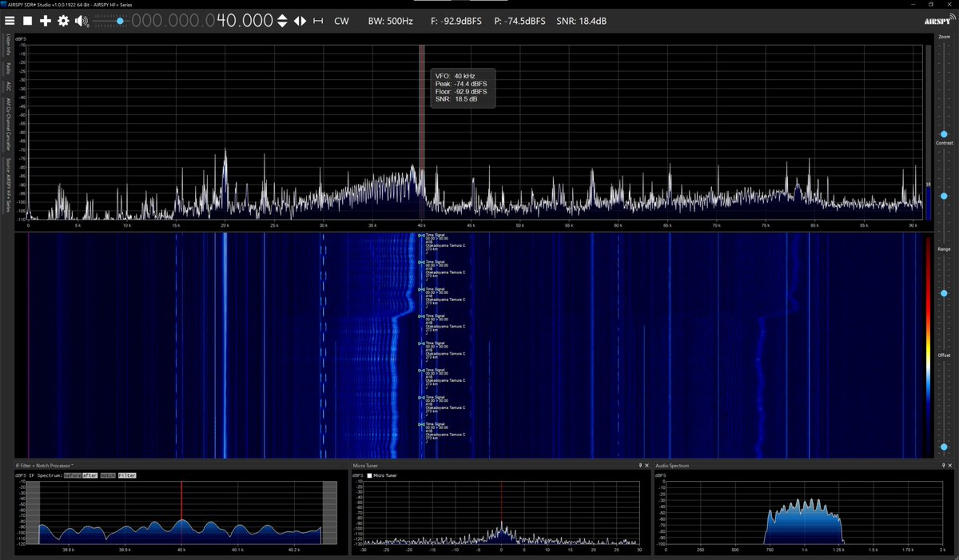Click the VFO 40 kHz info tooltip
This screenshot has width=959, height=560.
(x=463, y=88)
